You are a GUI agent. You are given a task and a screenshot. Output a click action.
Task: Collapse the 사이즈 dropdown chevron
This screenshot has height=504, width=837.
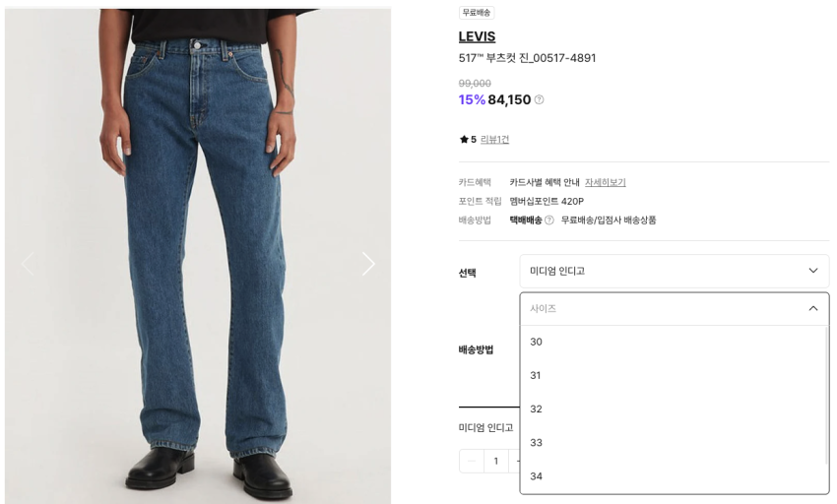[x=813, y=308]
